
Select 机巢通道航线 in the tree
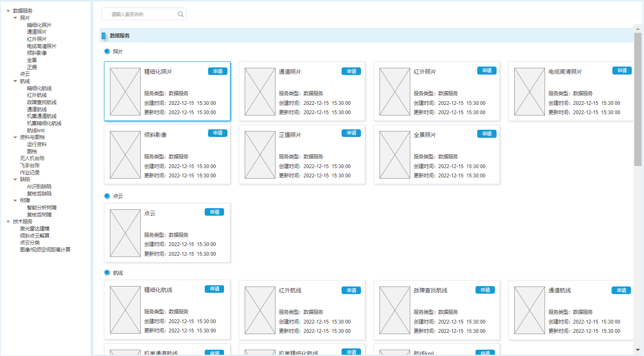coord(42,116)
